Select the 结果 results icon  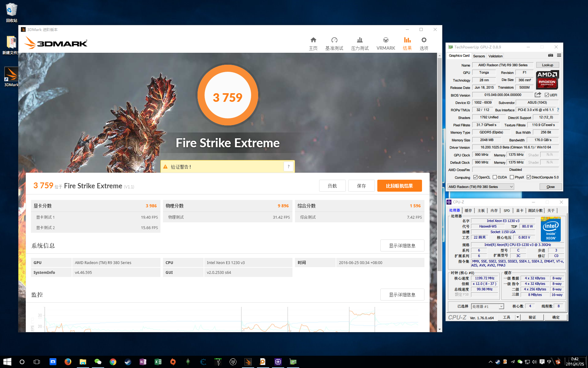[x=407, y=44]
